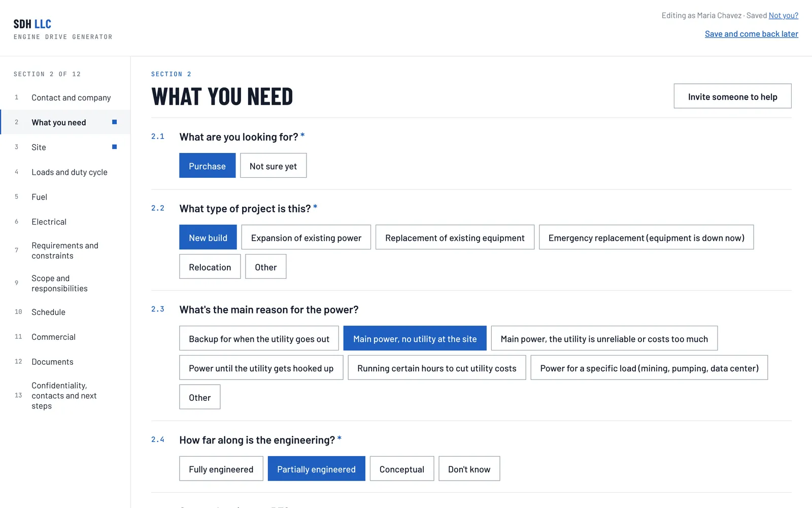Pick Main power, utility is unreliable option
This screenshot has height=508, width=812.
[x=604, y=338]
